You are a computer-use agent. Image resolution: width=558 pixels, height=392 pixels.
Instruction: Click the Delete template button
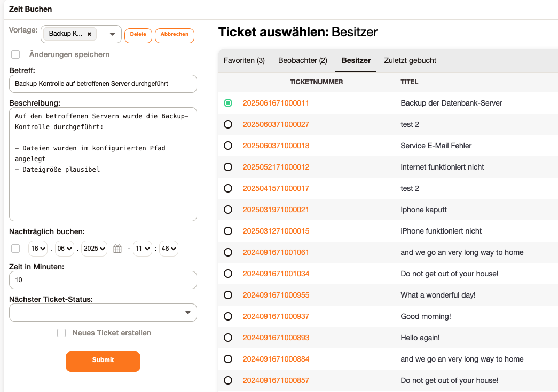point(138,36)
